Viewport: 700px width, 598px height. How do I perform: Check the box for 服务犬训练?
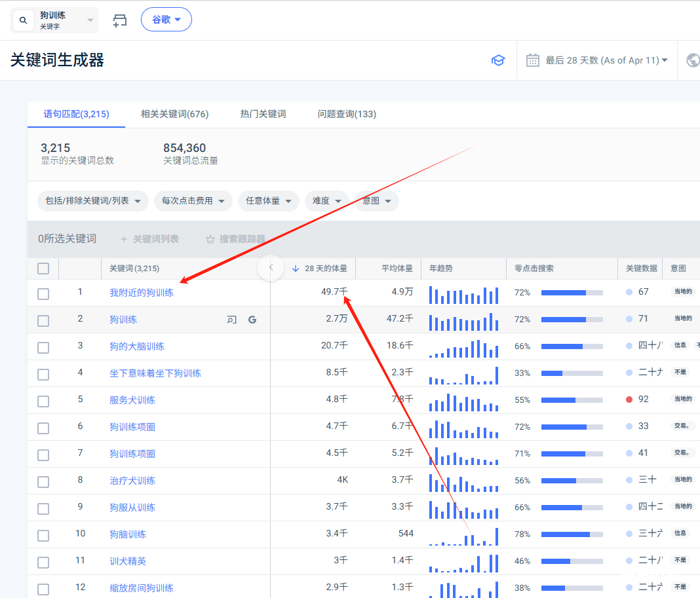pos(43,402)
